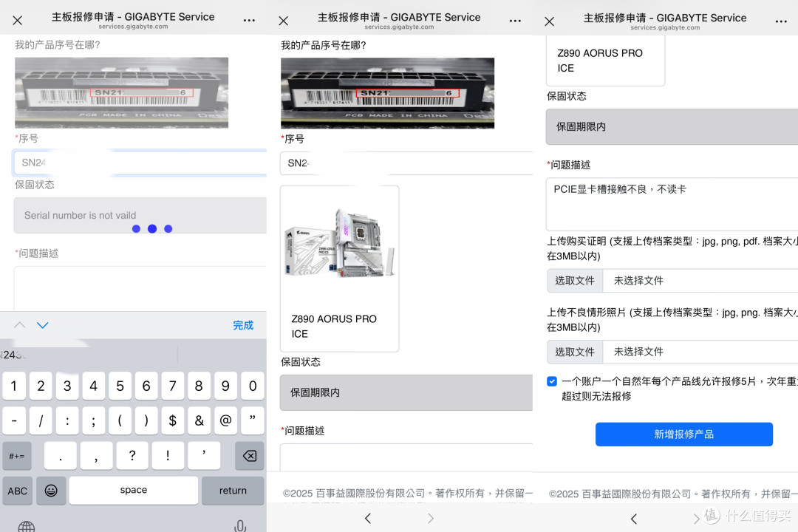Image resolution: width=798 pixels, height=532 pixels.
Task: Tap the number 0 key
Action: [253, 386]
